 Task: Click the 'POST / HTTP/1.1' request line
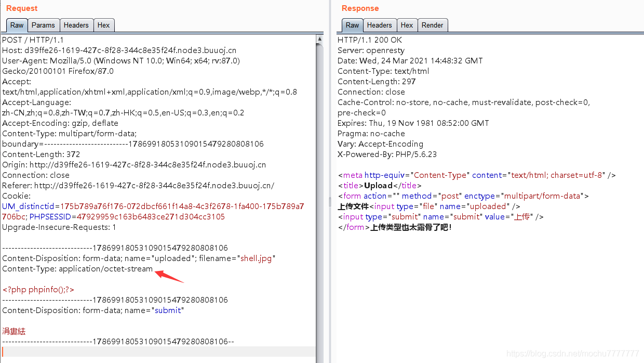(33, 40)
